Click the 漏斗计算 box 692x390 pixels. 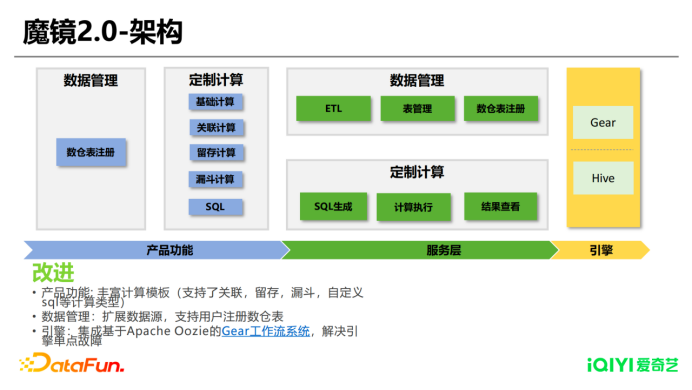[x=215, y=179]
